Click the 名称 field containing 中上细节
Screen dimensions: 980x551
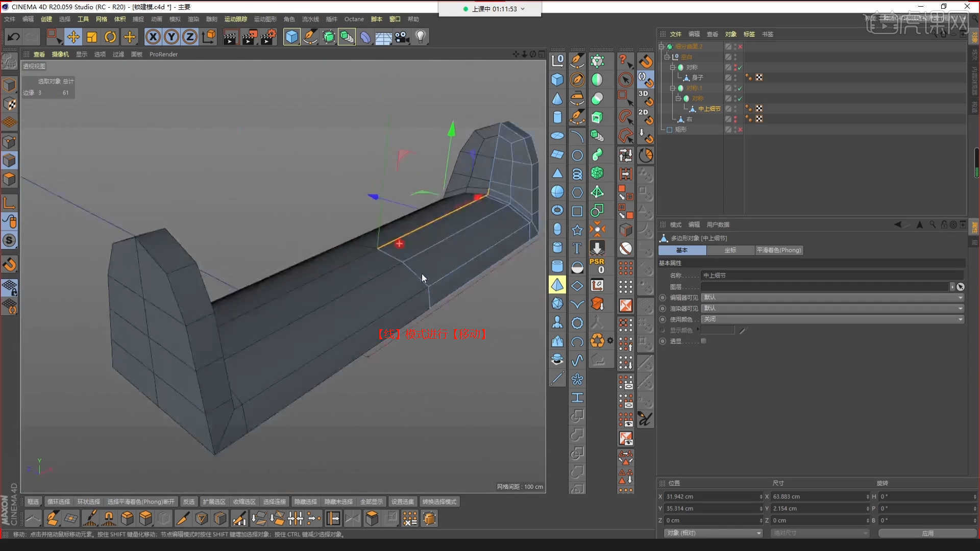pyautogui.click(x=833, y=275)
